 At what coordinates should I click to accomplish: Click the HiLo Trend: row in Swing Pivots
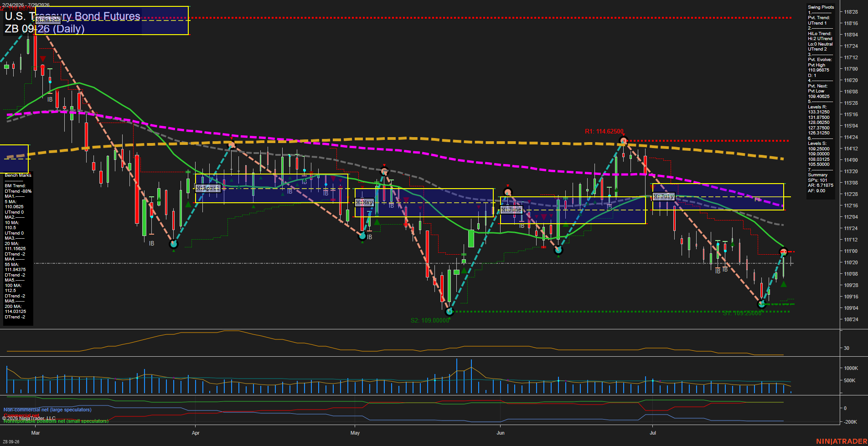click(x=820, y=34)
